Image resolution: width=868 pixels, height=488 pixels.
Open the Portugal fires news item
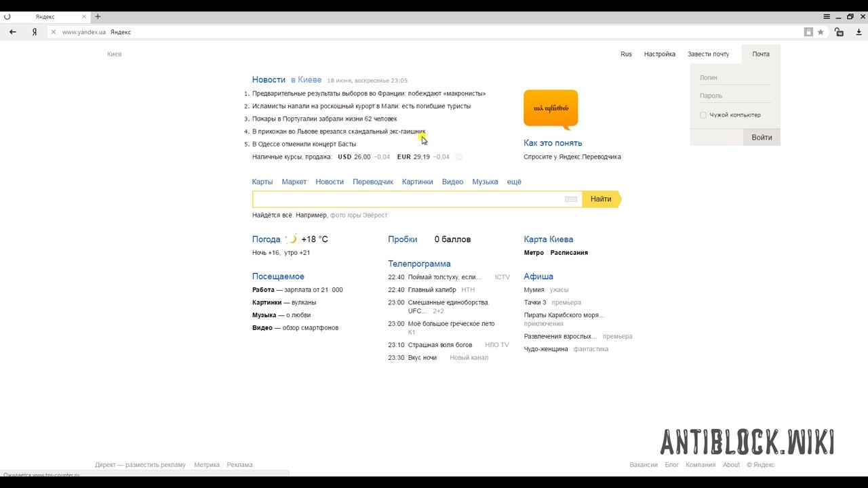pos(325,119)
